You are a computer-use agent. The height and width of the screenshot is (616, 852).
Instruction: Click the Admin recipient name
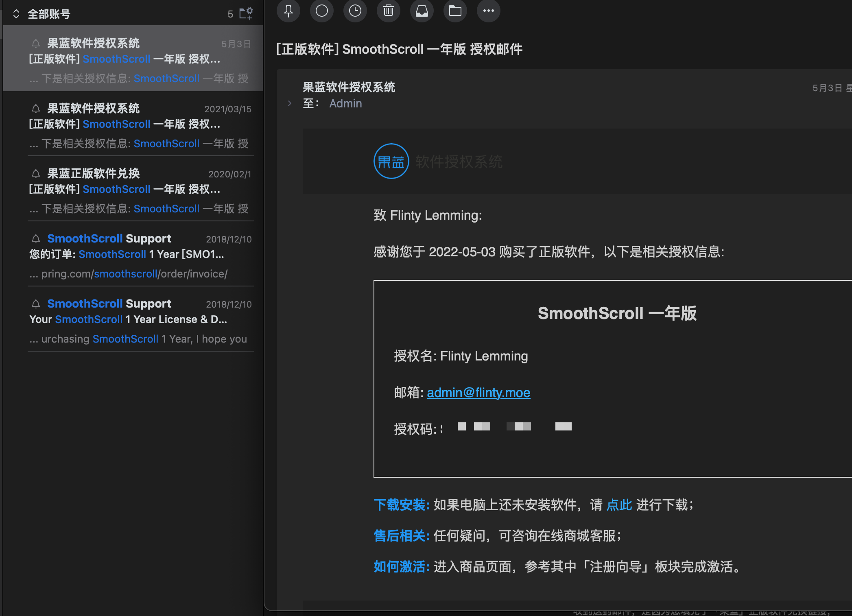coord(345,103)
